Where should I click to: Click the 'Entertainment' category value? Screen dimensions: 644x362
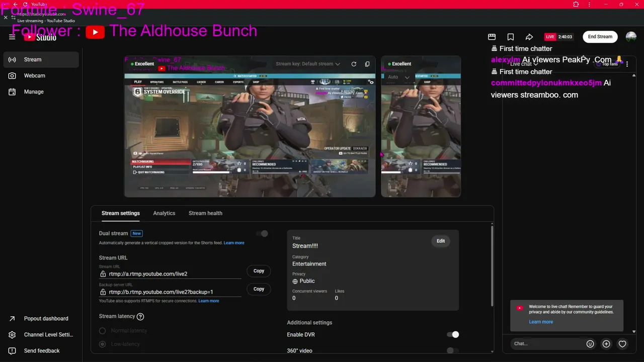click(x=309, y=264)
